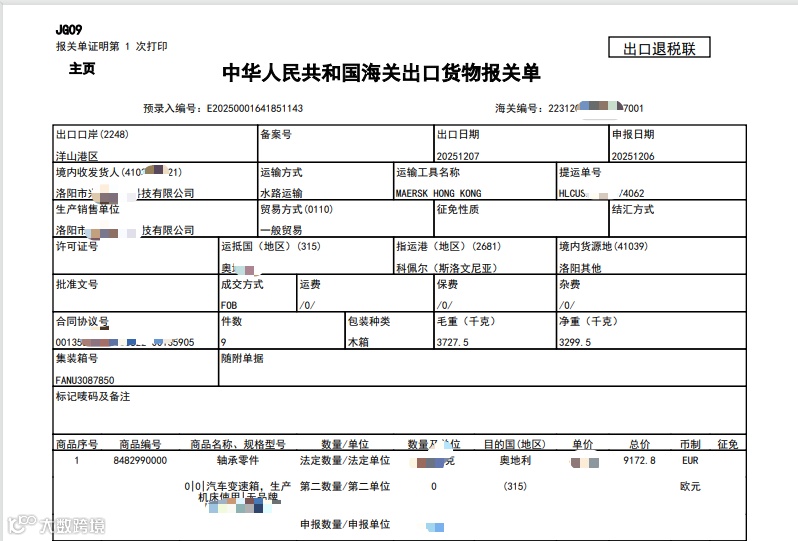
Task: Select total price 9172.8
Action: click(639, 461)
